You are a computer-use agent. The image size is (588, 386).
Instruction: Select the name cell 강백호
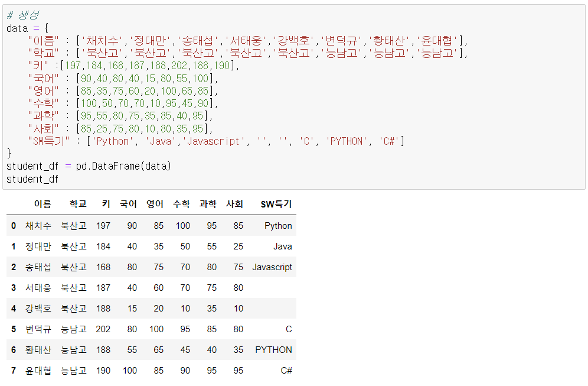[38, 309]
